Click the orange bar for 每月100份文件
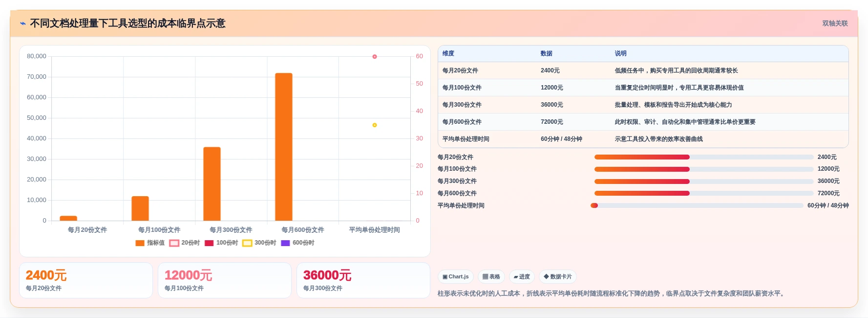This screenshot has width=868, height=318. pyautogui.click(x=140, y=208)
